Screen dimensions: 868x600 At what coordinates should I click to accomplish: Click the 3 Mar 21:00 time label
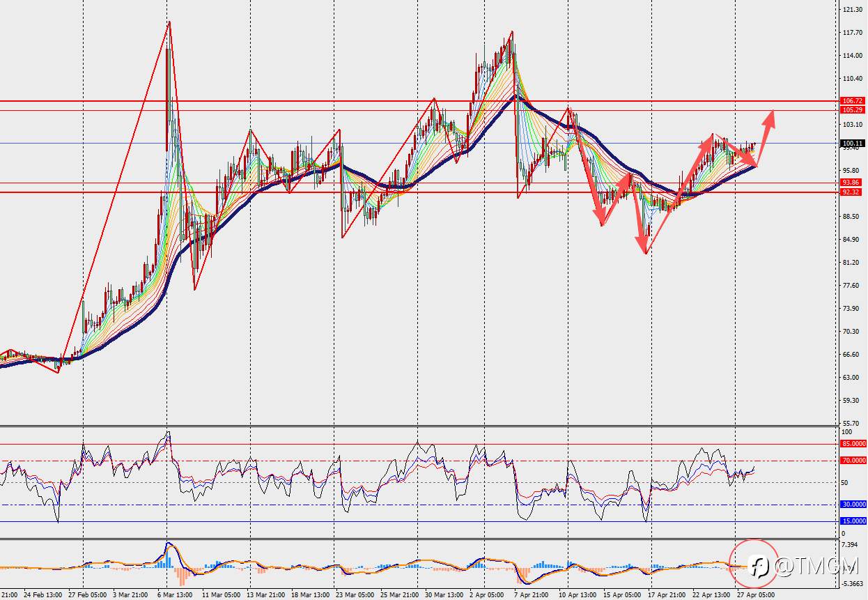[x=130, y=595]
